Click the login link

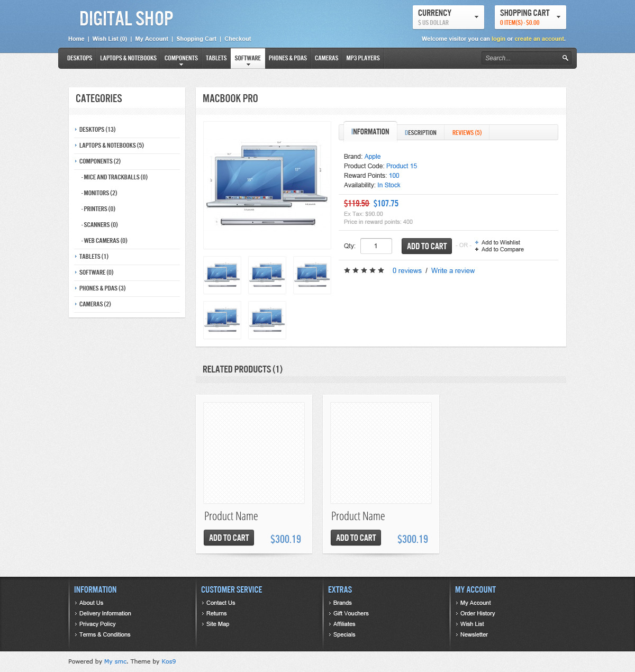click(498, 39)
